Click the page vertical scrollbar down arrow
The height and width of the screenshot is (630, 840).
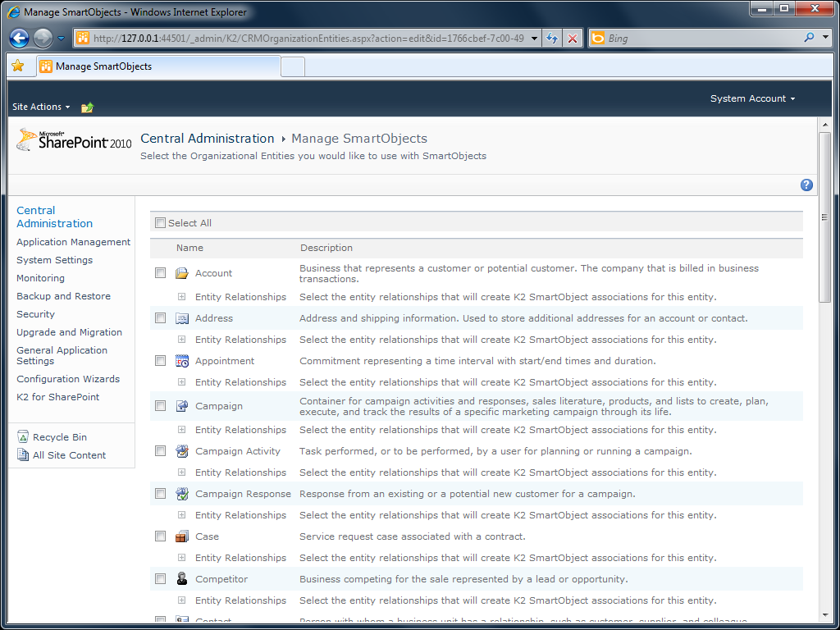coord(824,615)
